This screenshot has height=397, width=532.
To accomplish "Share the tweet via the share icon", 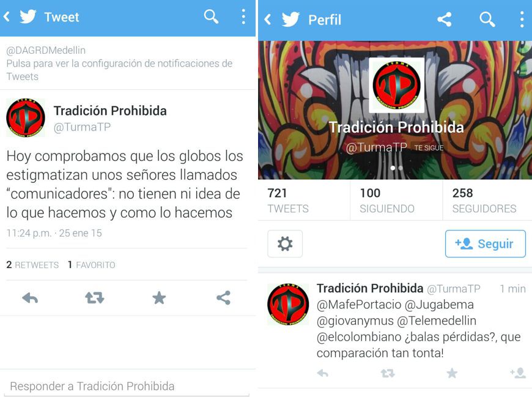I will pos(224,298).
